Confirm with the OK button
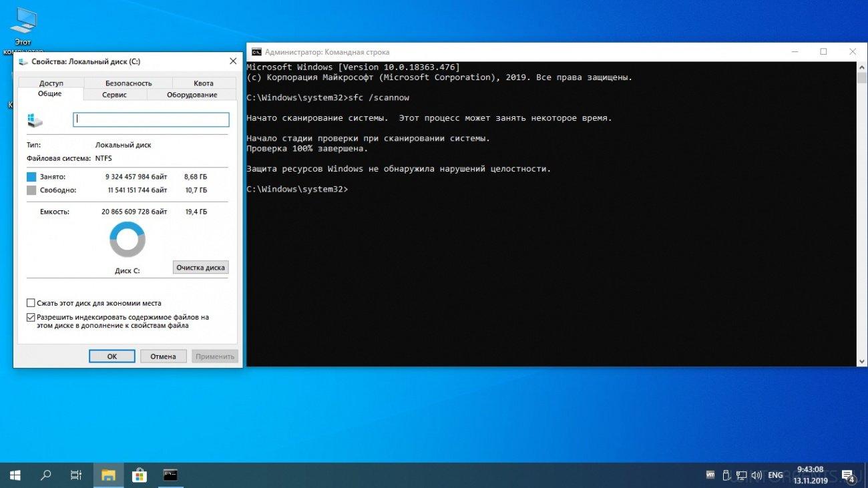Viewport: 868px width, 488px height. pos(112,356)
